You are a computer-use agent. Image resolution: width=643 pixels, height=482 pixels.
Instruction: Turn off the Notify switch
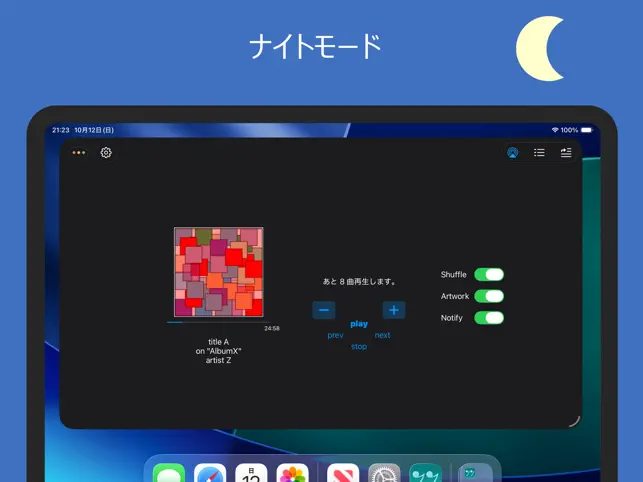tap(489, 318)
